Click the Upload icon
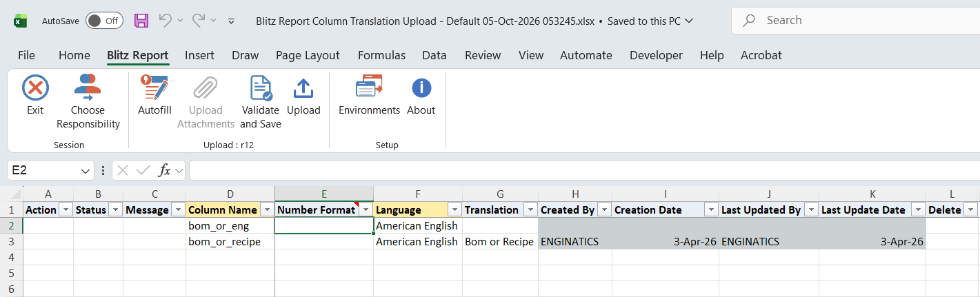The width and height of the screenshot is (980, 297). (x=303, y=88)
